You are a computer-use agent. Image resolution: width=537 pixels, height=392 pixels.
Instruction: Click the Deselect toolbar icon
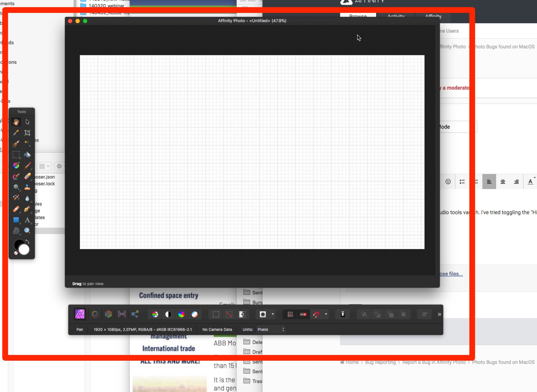click(x=229, y=314)
